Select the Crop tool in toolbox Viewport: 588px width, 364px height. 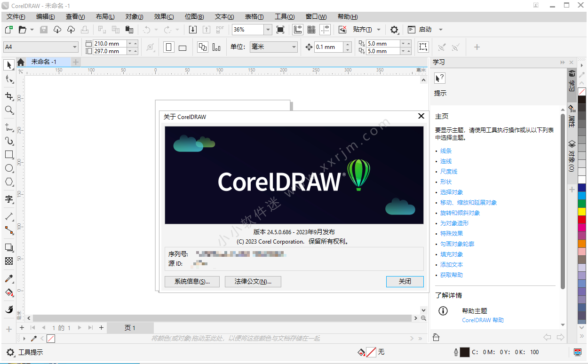tap(9, 96)
